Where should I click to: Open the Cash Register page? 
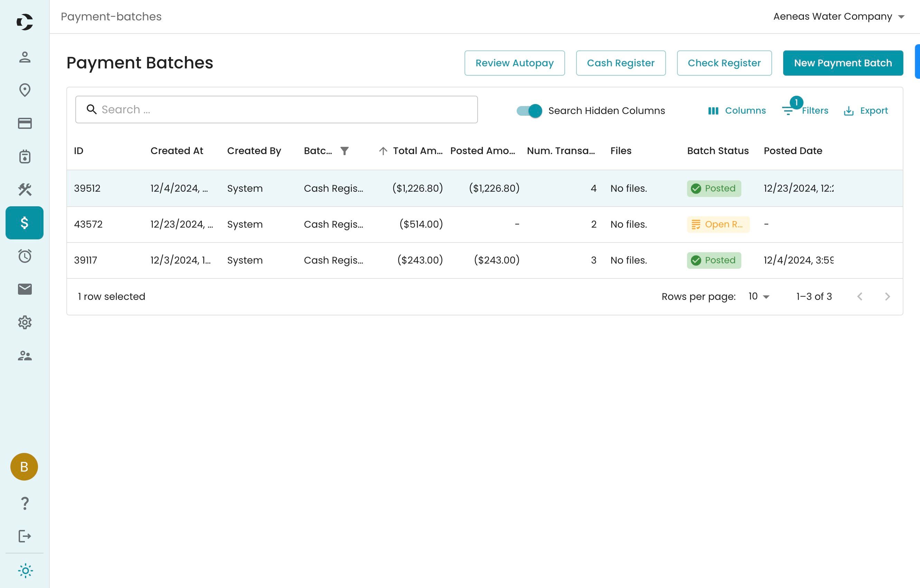coord(620,63)
